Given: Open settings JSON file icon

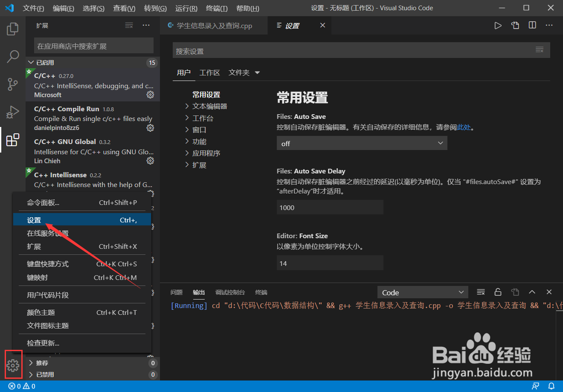Looking at the screenshot, I should point(515,26).
